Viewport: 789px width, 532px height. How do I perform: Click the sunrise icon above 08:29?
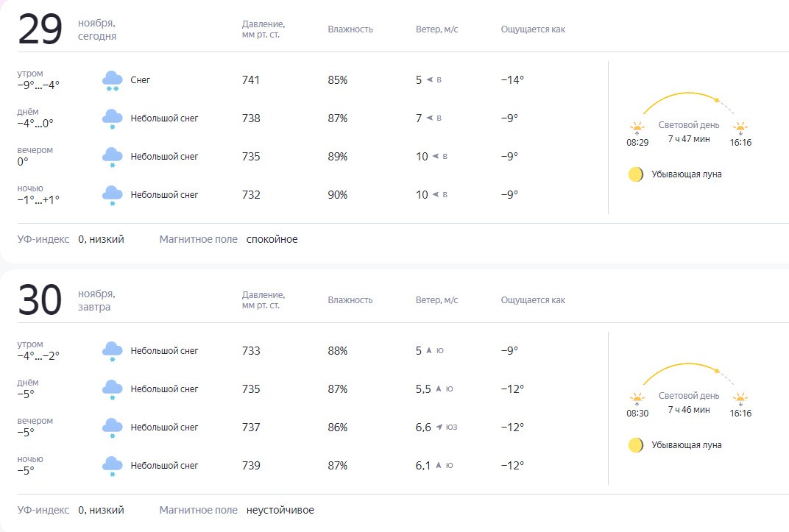[637, 128]
